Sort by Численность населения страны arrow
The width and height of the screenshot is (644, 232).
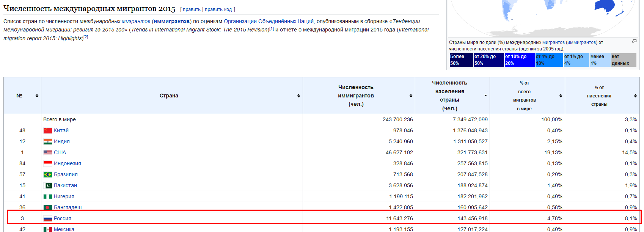coord(485,96)
